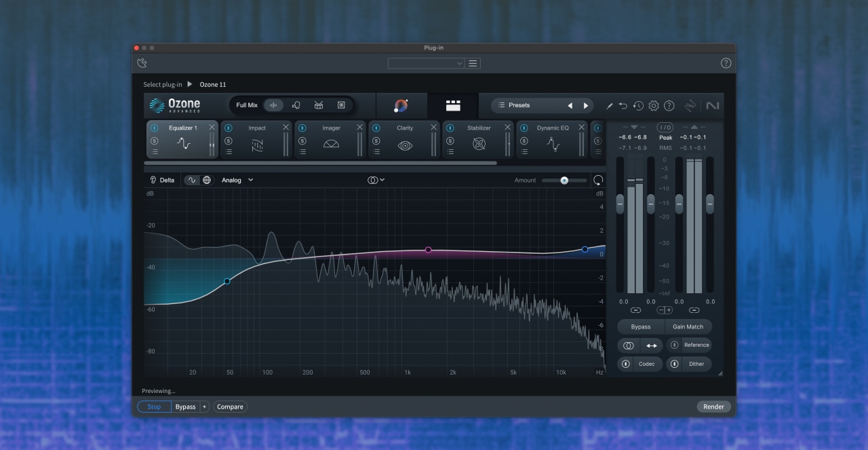Toggle the I/O meter button
Screen dimensions: 868x450
pyautogui.click(x=665, y=127)
